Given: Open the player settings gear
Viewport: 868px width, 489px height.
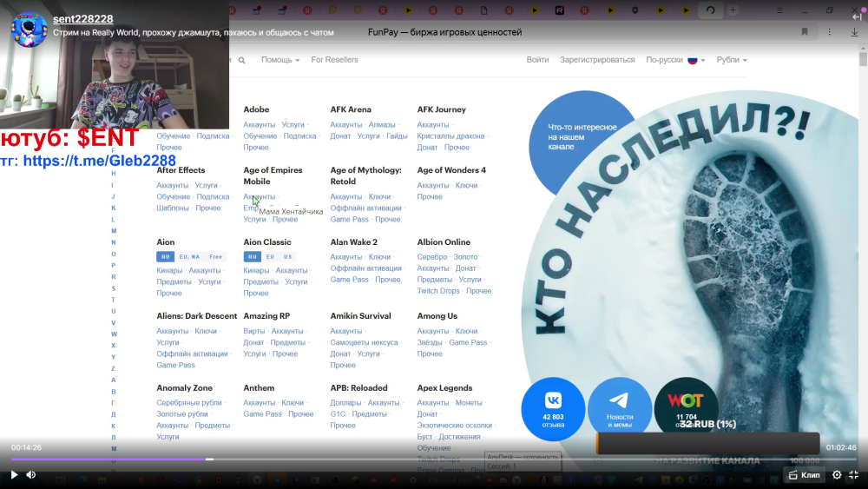Looking at the screenshot, I should coord(837,474).
